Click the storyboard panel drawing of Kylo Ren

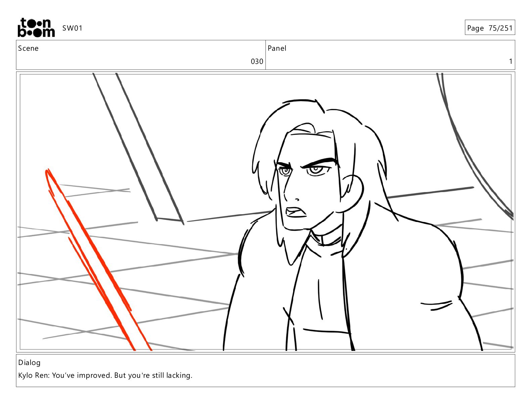coord(265,212)
